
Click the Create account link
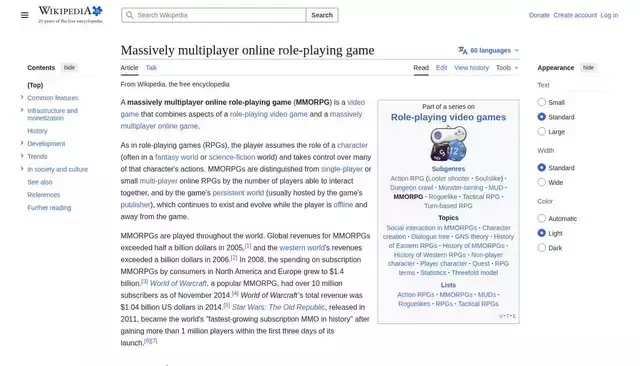point(575,15)
